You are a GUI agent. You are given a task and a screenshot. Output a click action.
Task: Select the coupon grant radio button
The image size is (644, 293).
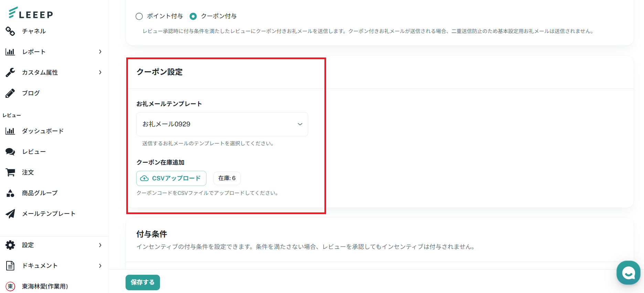(x=193, y=16)
